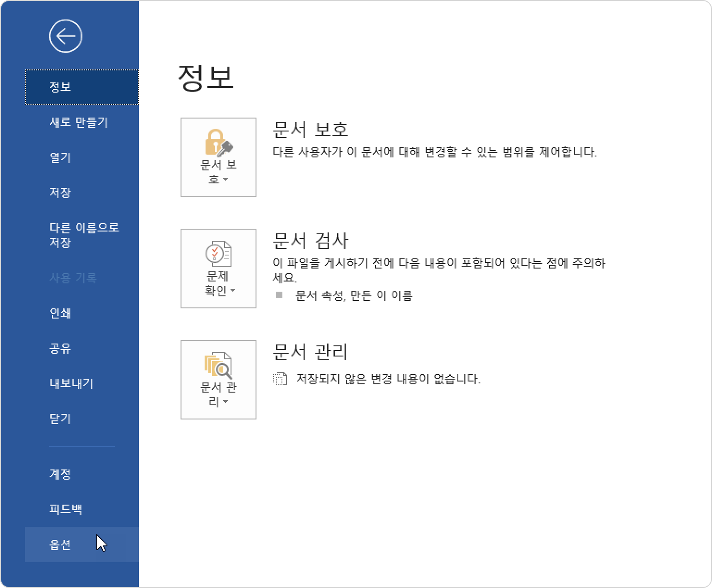The height and width of the screenshot is (588, 712).
Task: Click the large 정보 page title
Action: click(206, 77)
